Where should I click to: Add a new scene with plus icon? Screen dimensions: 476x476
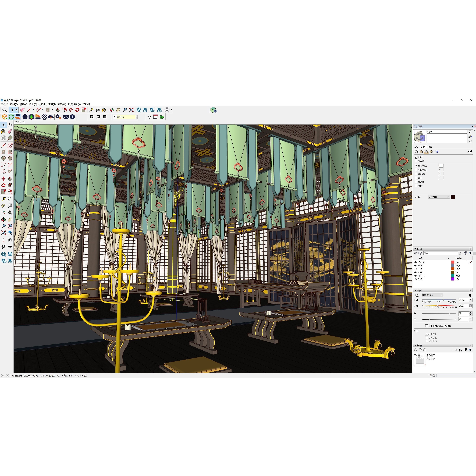420,350
